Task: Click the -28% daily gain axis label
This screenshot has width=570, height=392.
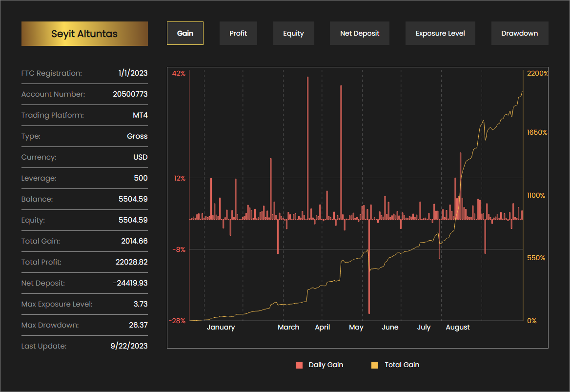Action: [x=177, y=321]
